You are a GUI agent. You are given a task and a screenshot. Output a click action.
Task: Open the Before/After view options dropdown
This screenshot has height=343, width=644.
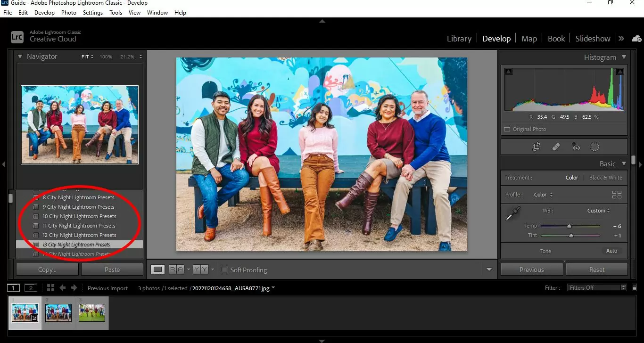point(213,269)
